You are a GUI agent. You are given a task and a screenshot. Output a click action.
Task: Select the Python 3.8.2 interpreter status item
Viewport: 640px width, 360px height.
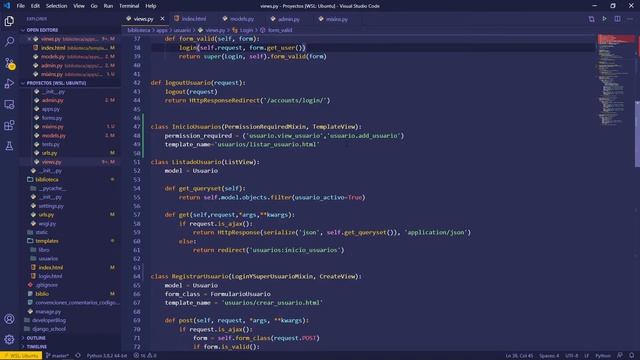107,356
